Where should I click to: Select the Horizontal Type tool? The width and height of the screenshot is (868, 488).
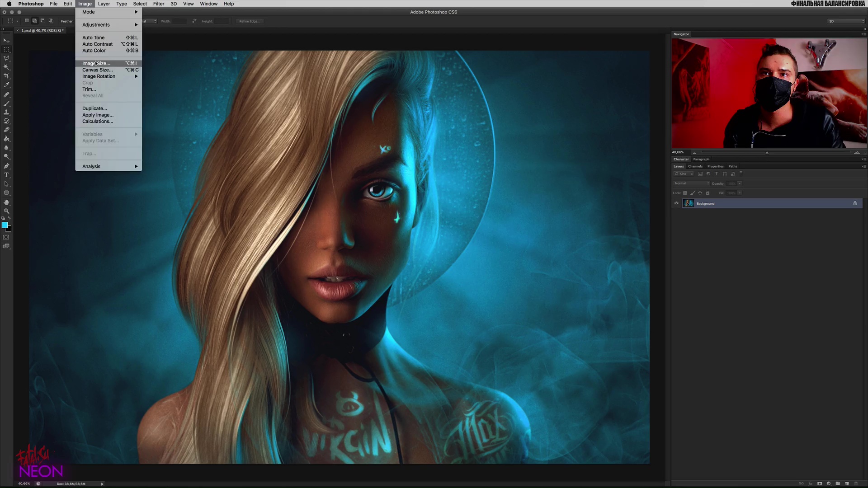pos(6,175)
